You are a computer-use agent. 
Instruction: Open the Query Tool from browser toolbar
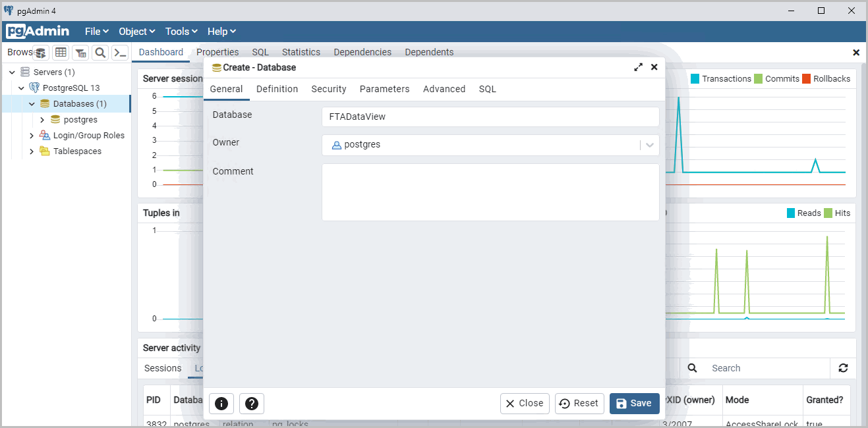tap(40, 53)
